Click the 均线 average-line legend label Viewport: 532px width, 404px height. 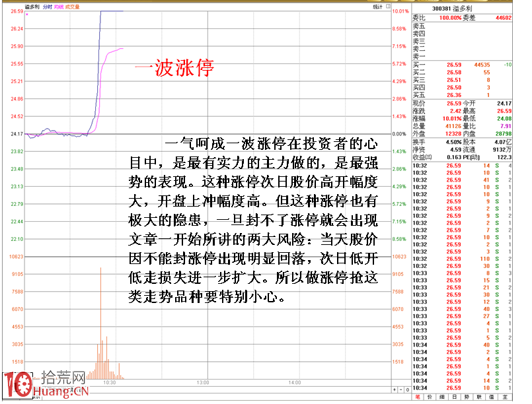pyautogui.click(x=59, y=7)
